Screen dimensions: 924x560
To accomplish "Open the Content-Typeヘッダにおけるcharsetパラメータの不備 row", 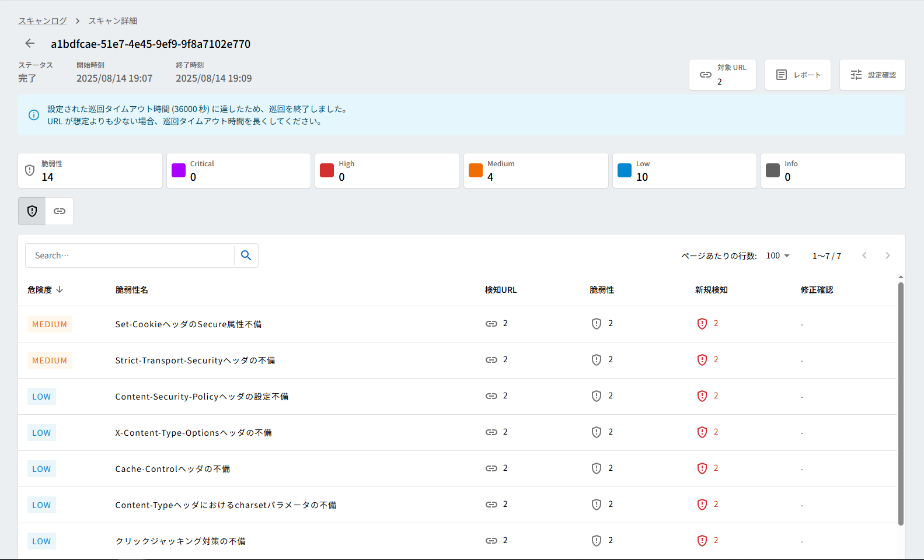I will tap(457, 505).
